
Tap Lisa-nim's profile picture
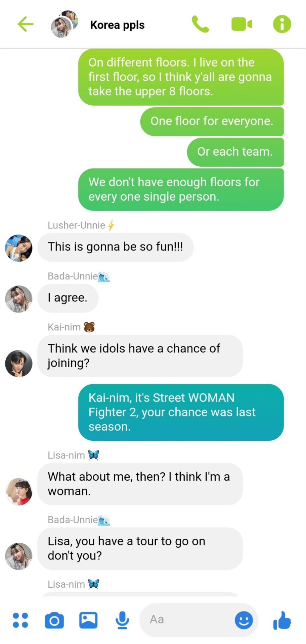[19, 491]
